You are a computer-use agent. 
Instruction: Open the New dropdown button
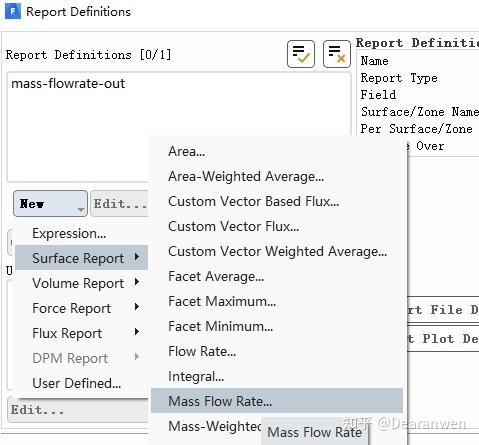coord(50,203)
